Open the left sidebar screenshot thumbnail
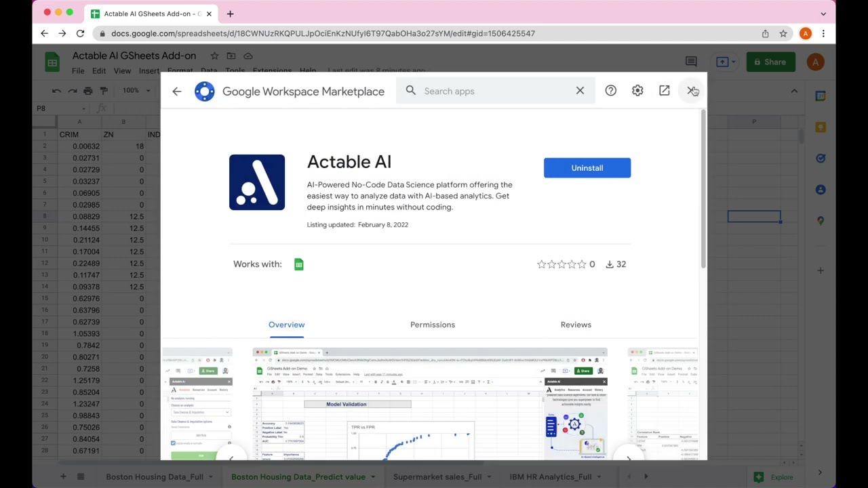 197,404
